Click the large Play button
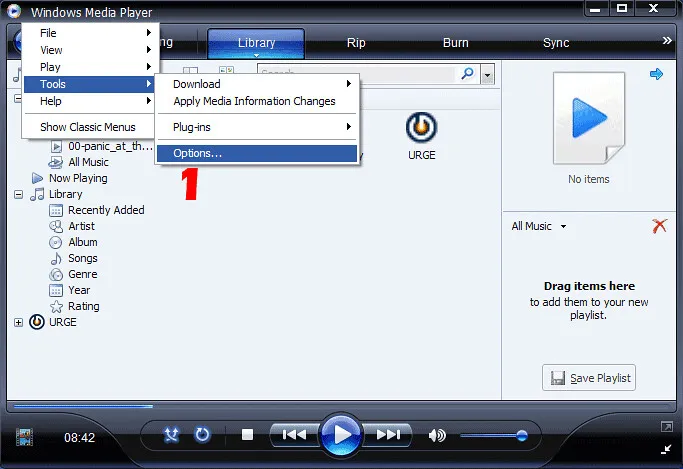Viewport: 683px width, 469px height. click(341, 435)
